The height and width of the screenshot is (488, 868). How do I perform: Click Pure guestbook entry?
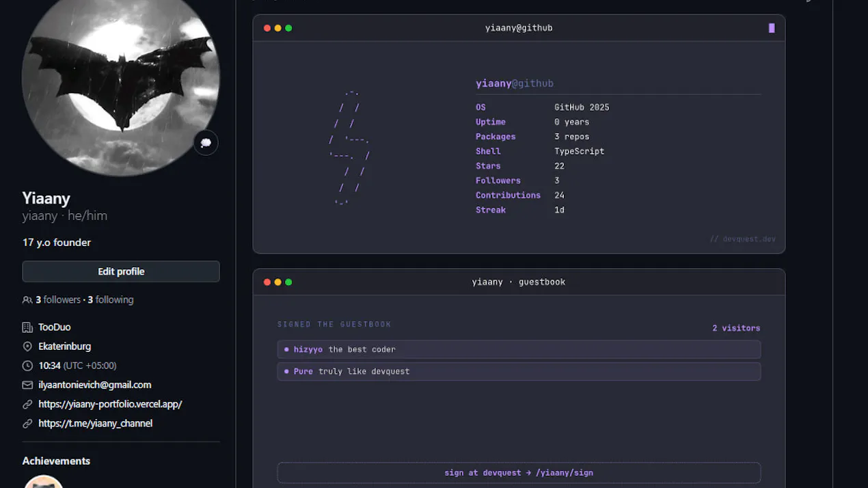519,371
